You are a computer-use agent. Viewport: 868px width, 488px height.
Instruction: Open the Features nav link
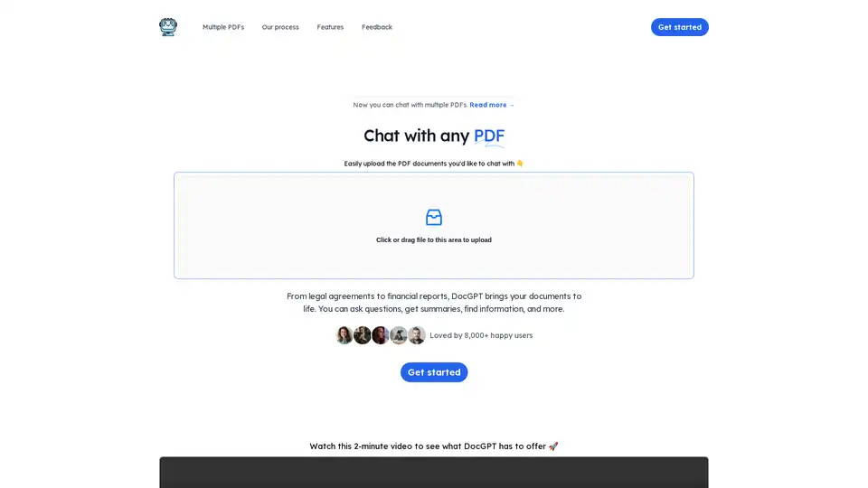pyautogui.click(x=330, y=27)
